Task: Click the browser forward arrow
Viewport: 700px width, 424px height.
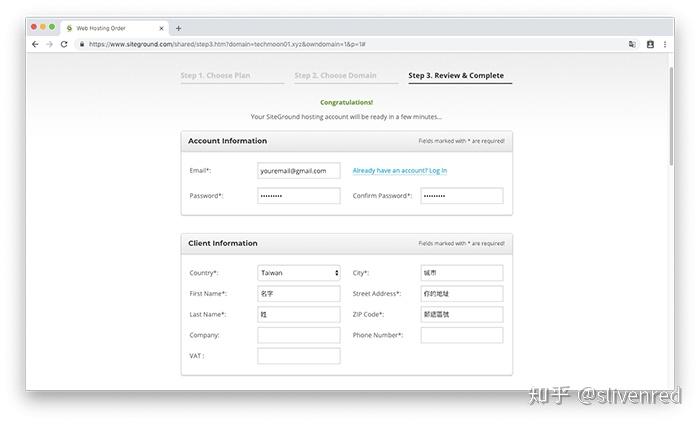Action: click(50, 44)
